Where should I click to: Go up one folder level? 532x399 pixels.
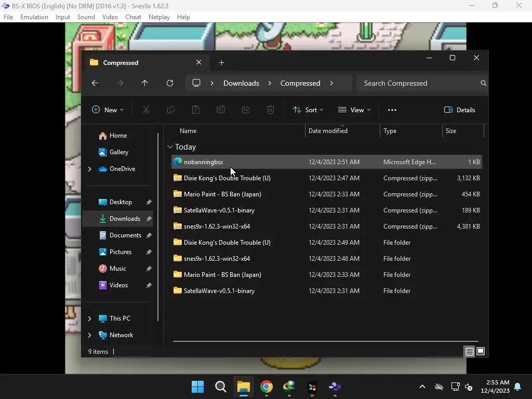pyautogui.click(x=144, y=83)
